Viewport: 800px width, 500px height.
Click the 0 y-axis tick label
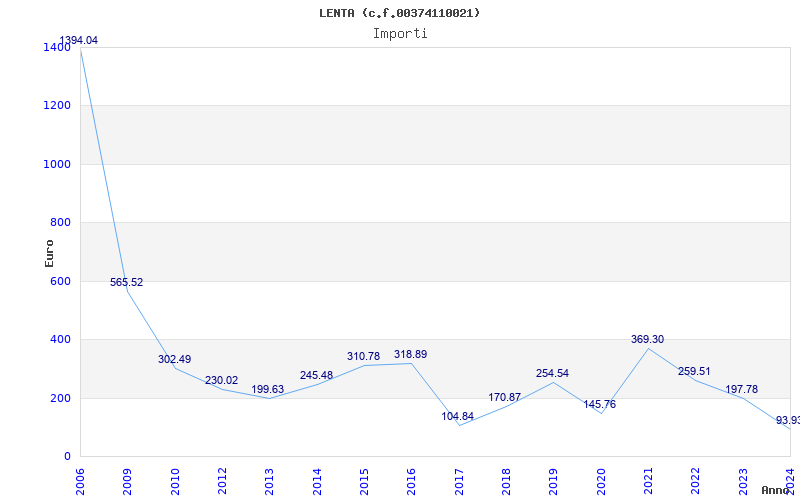(67, 457)
